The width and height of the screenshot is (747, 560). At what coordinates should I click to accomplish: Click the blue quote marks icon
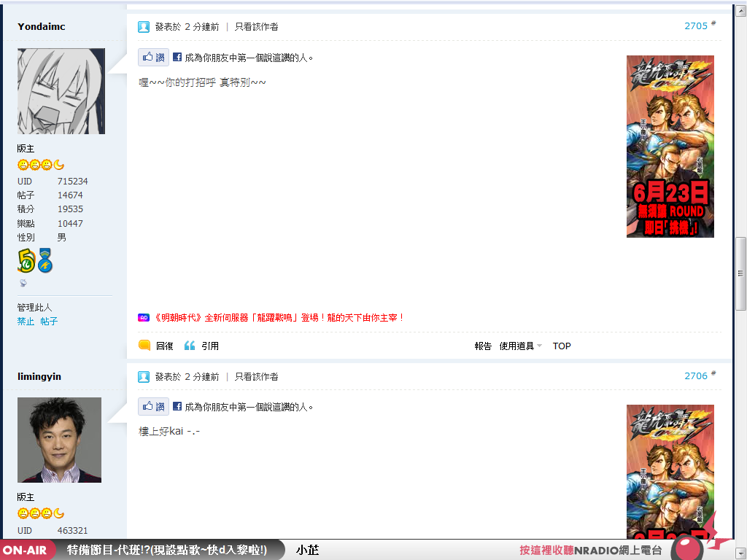point(190,345)
